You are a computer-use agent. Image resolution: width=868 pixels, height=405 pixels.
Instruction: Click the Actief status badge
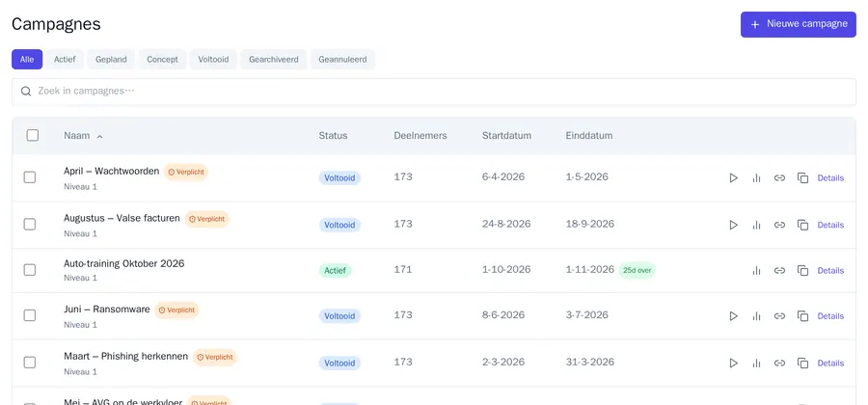pos(335,271)
